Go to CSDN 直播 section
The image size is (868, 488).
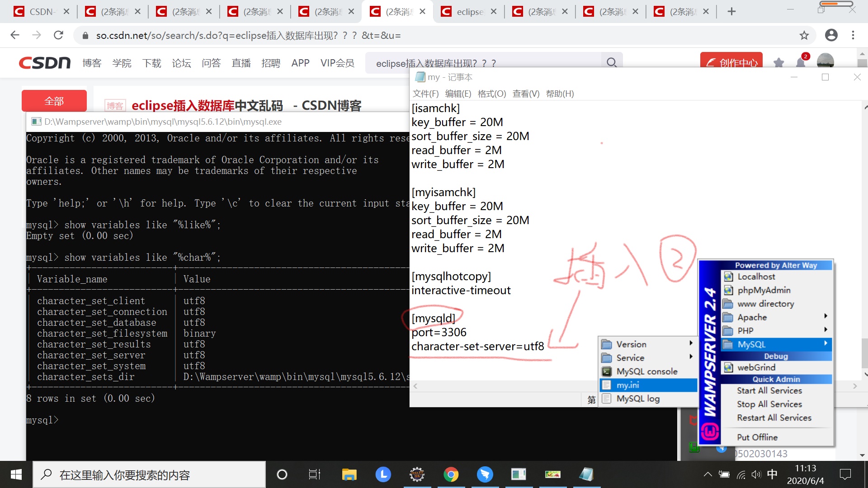pos(241,63)
